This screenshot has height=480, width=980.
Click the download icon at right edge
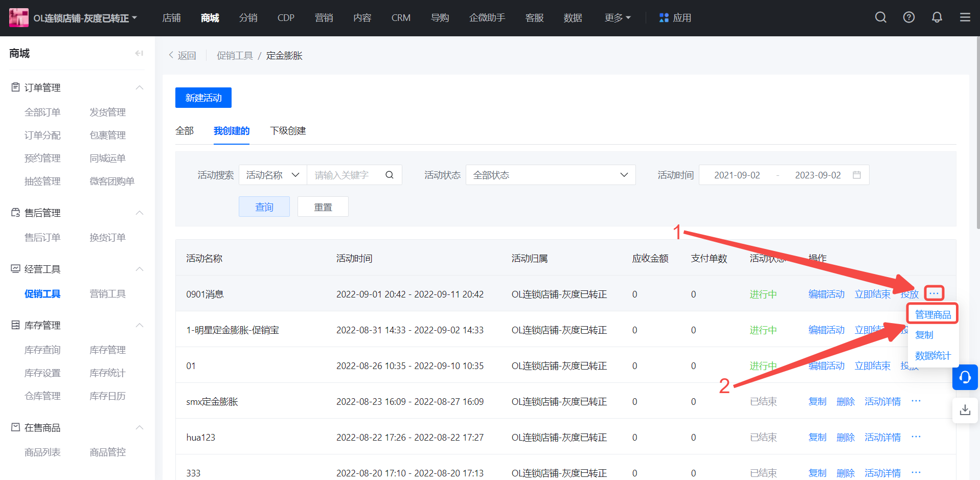965,410
